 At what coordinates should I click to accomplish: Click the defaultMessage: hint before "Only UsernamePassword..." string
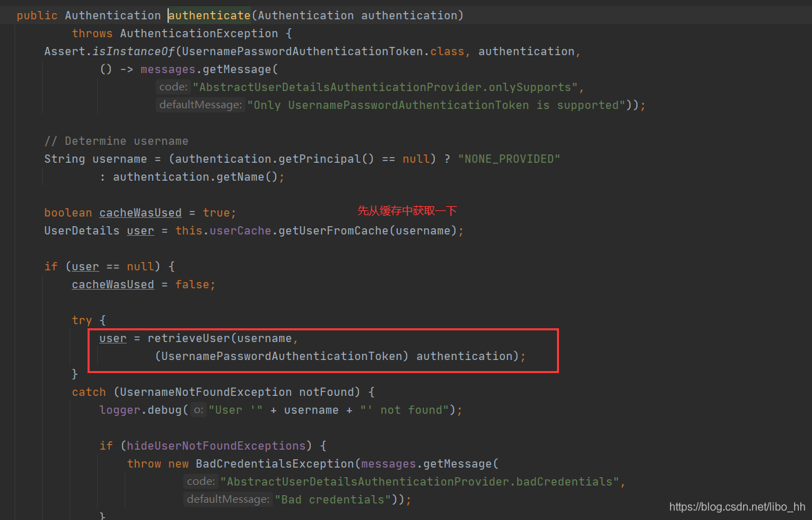point(201,105)
